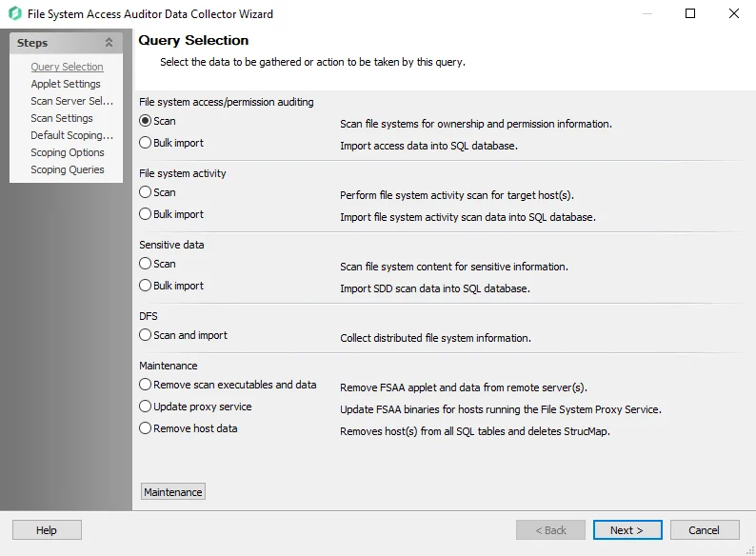Image resolution: width=756 pixels, height=556 pixels.
Task: Click the 'Query Selection' page heading
Action: click(x=193, y=41)
